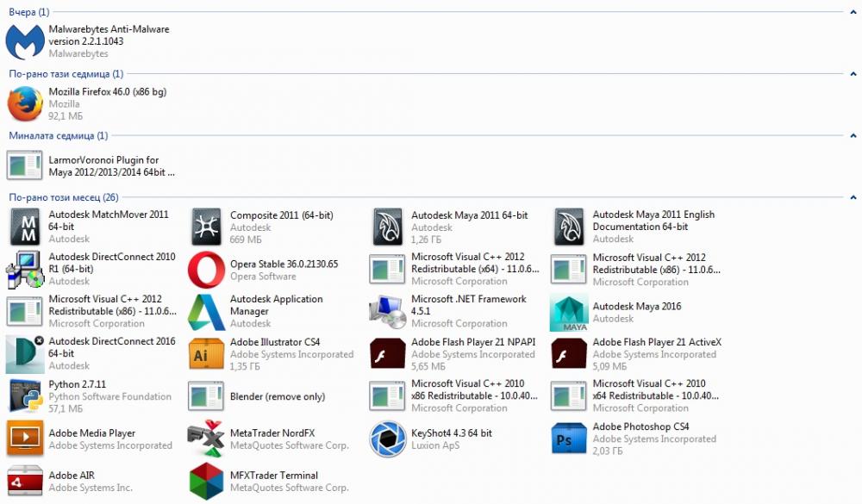Click the Python 2.7.11 icon

(25, 396)
